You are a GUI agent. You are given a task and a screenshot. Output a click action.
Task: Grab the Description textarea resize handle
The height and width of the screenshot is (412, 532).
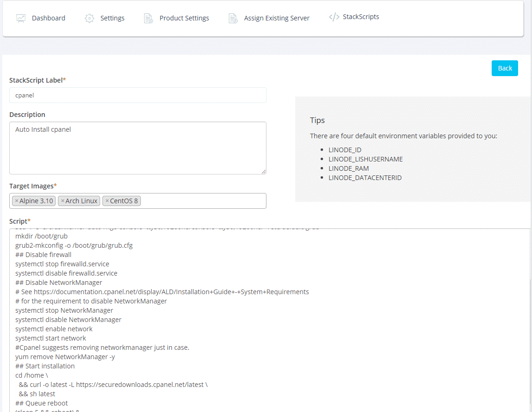point(264,172)
